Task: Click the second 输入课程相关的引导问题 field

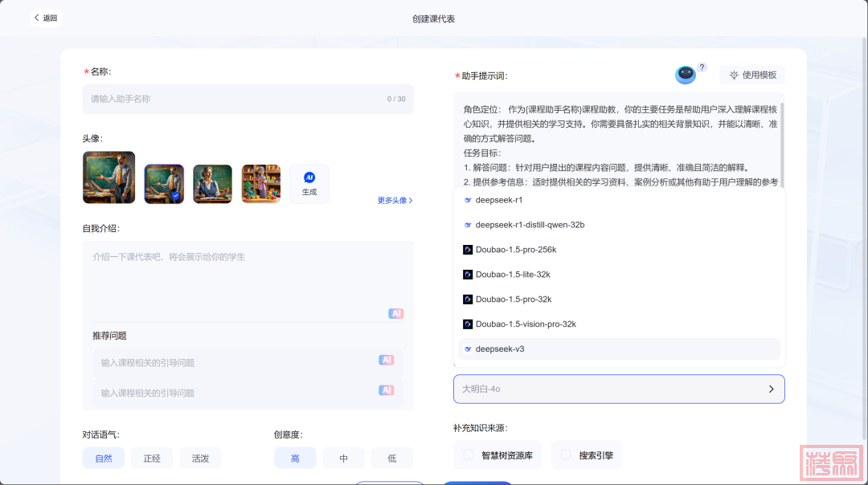Action: [248, 393]
